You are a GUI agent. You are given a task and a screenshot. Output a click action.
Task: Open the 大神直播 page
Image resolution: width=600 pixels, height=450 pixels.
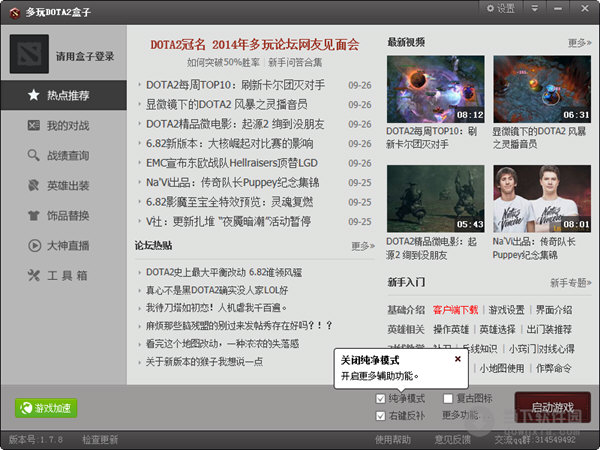pyautogui.click(x=64, y=245)
